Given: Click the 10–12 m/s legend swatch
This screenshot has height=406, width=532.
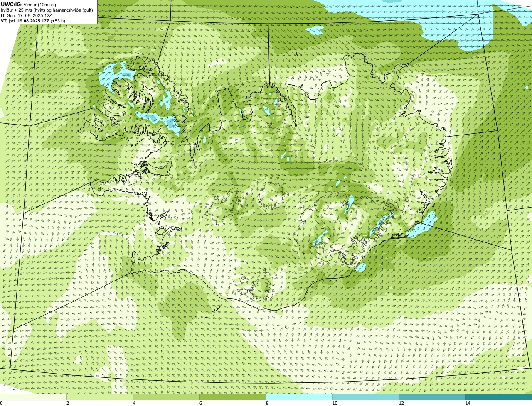Looking at the screenshot, I should 366,397.
